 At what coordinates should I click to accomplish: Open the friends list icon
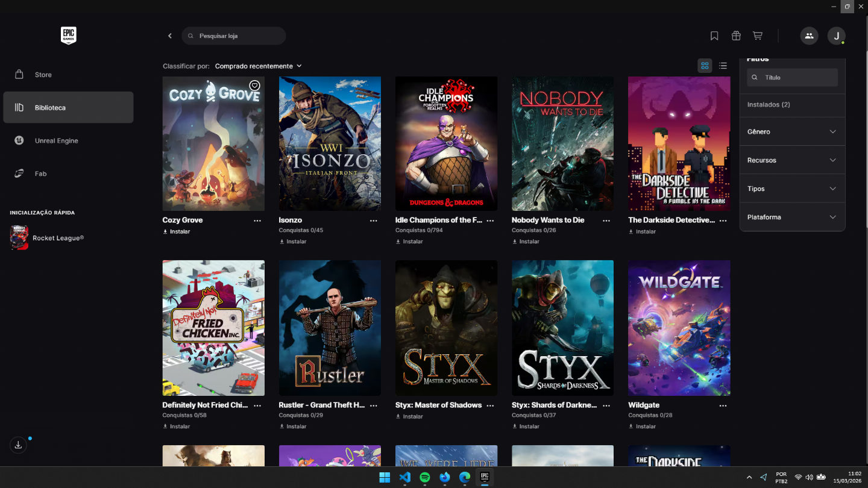point(809,36)
